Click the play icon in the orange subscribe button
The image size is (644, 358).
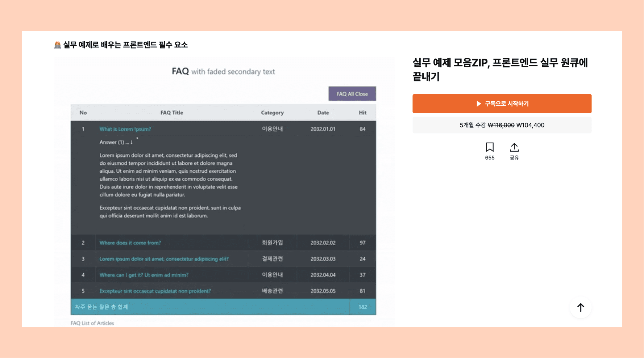(479, 104)
